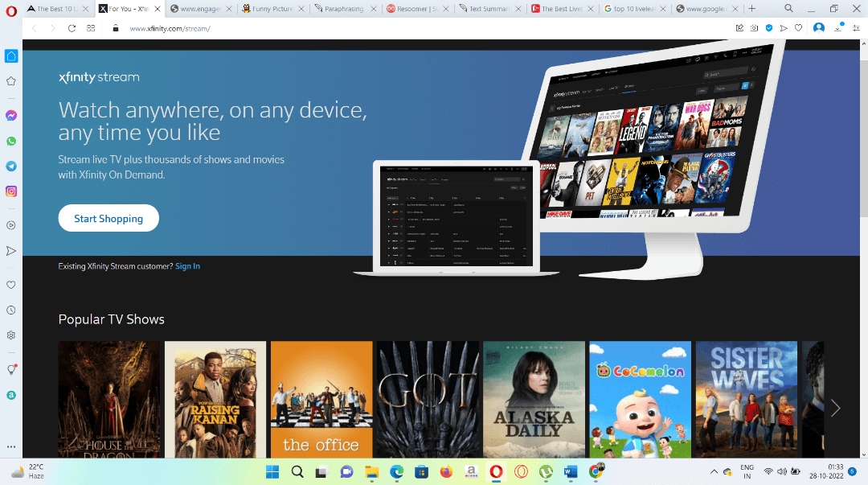Show next Popular TV Shows with chevron
Image resolution: width=868 pixels, height=485 pixels.
pyautogui.click(x=835, y=408)
